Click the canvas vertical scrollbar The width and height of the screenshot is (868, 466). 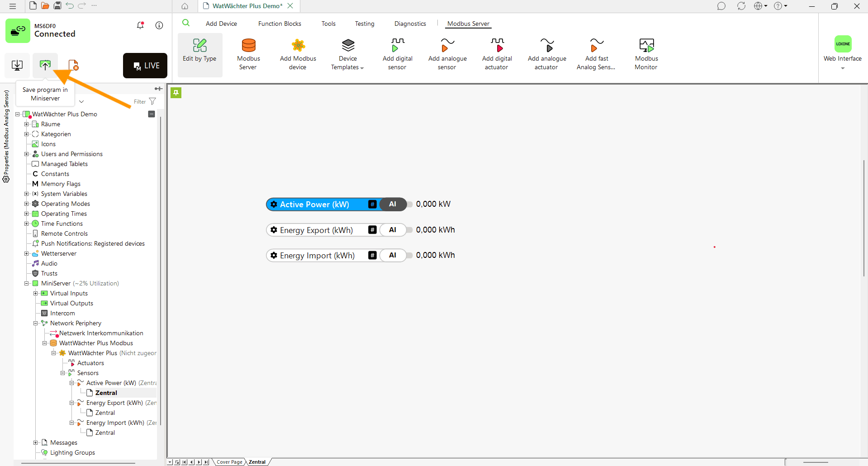(864, 218)
